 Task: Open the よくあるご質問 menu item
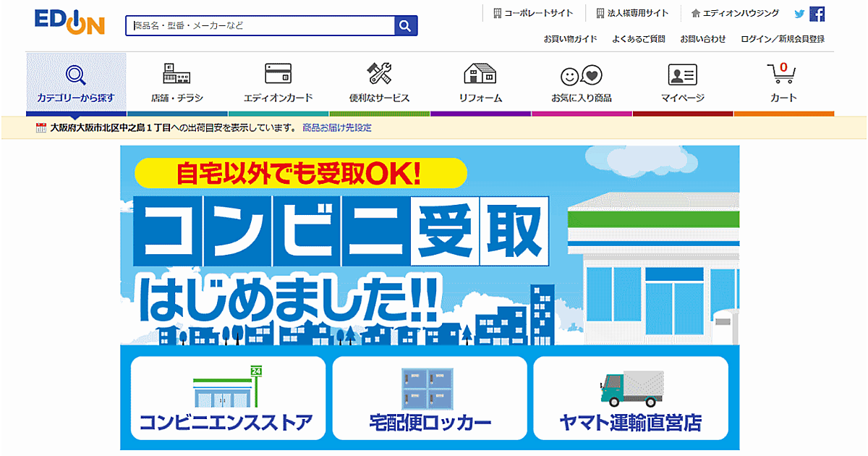tap(638, 39)
